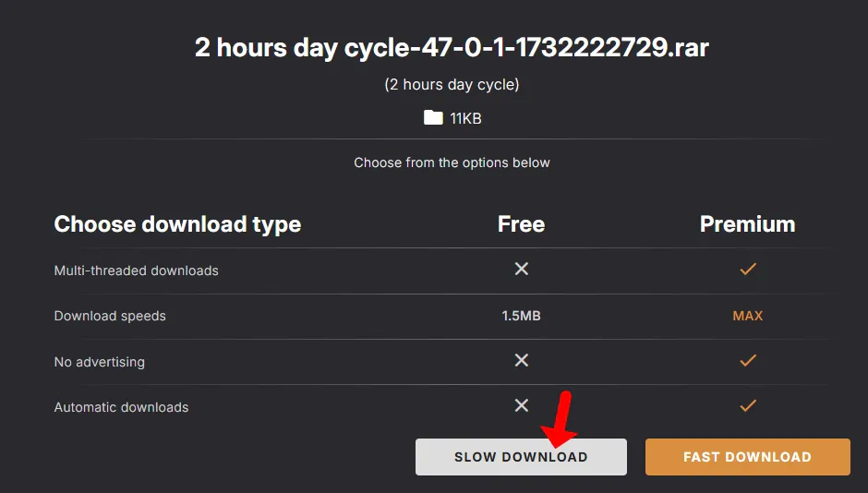Click the file name title ending in .rar
868x493 pixels.
pos(452,47)
